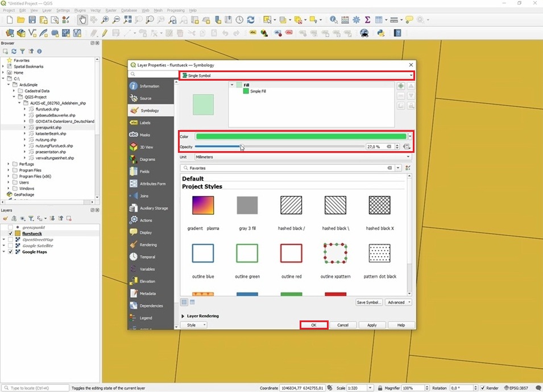The image size is (543, 392).
Task: Expand the Layer Rendering section
Action: pyautogui.click(x=183, y=316)
